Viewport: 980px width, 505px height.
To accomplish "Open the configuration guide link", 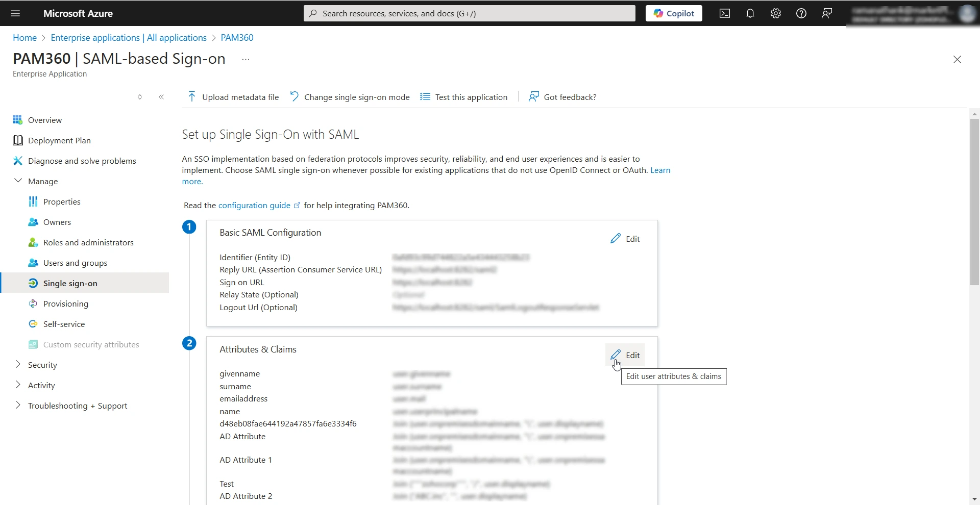I will click(254, 205).
